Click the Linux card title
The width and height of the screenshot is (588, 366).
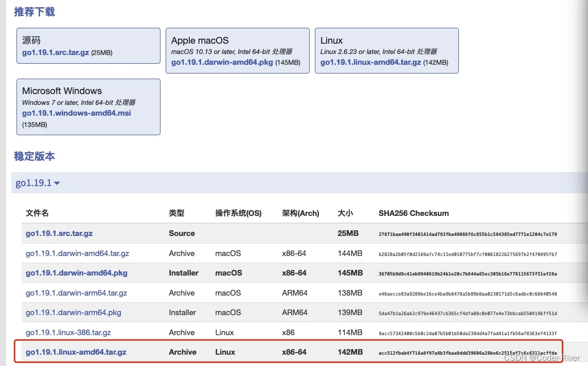pos(331,41)
